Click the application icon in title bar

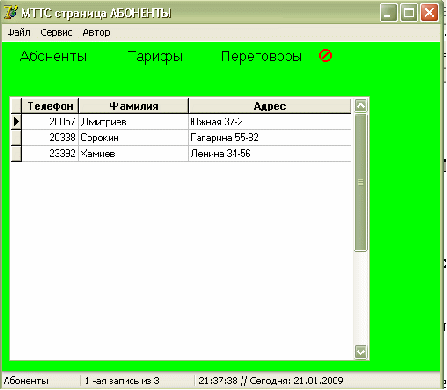pyautogui.click(x=10, y=12)
